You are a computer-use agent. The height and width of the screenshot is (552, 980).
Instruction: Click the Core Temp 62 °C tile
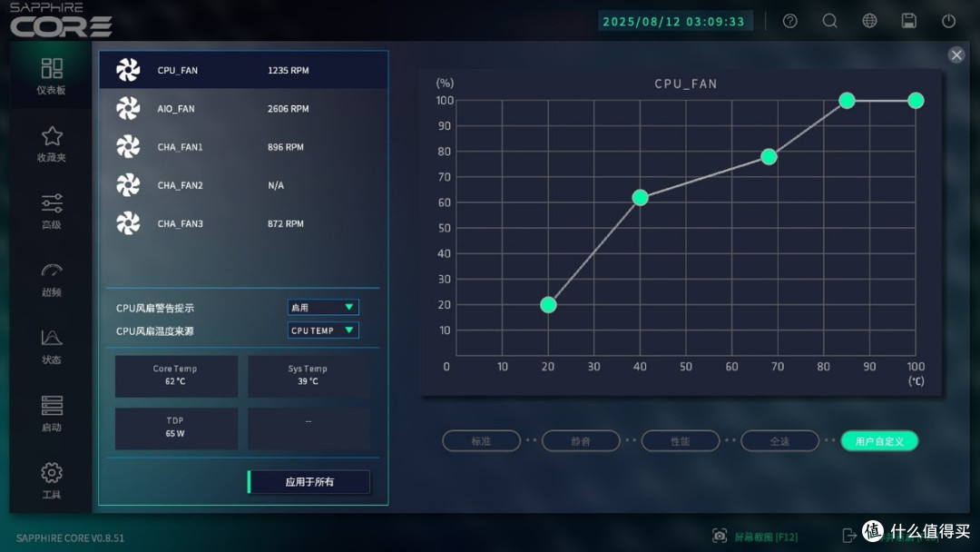coord(176,376)
